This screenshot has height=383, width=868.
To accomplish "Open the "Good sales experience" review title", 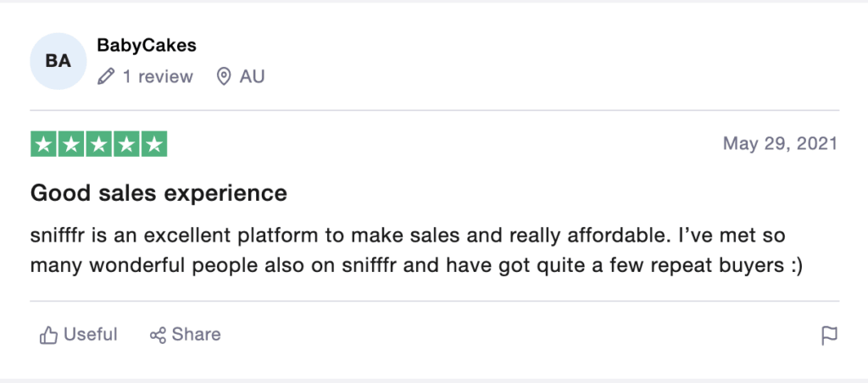I will click(x=159, y=193).
